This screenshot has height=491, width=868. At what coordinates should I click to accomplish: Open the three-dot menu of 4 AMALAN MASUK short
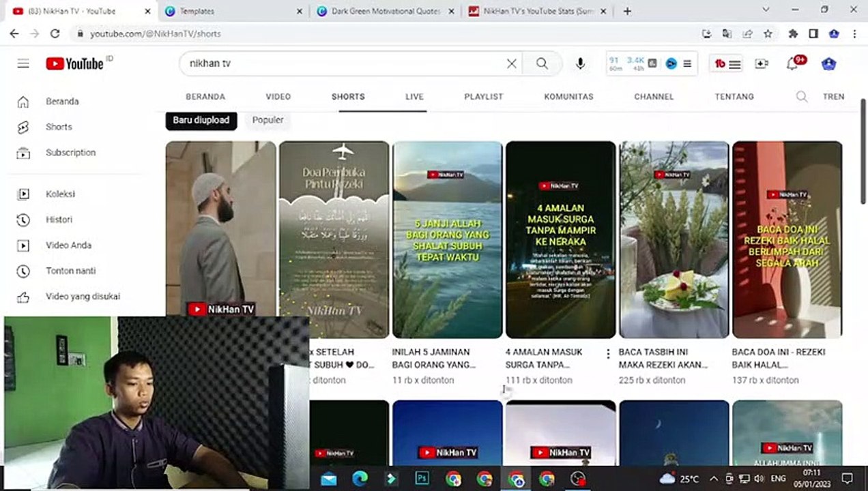(608, 354)
